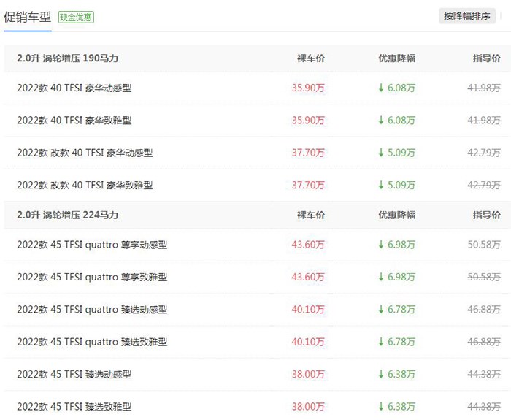Click 6.08万 discount of 40 TFSI 豪华动感型
The height and width of the screenshot is (420, 511).
(x=396, y=88)
